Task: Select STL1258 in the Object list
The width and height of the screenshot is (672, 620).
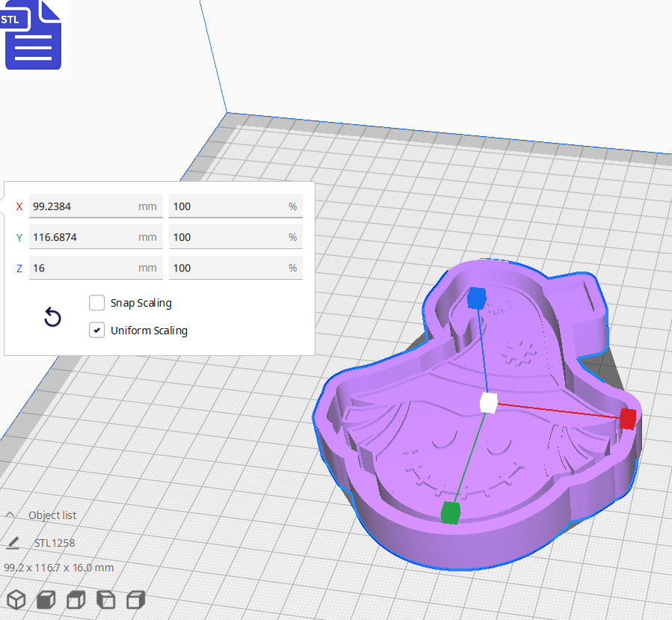Action: (x=55, y=542)
